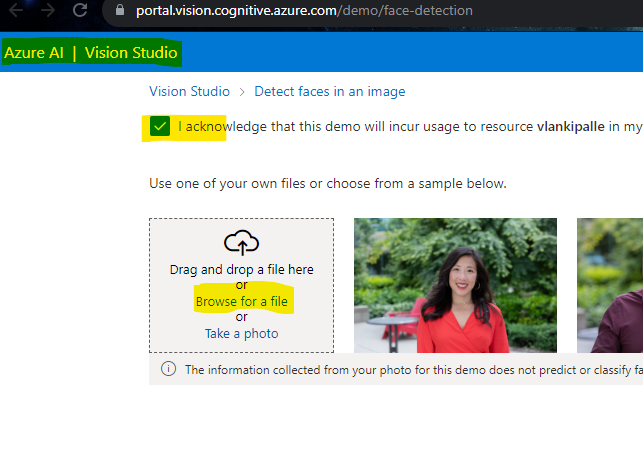Go forward with the browser forward arrow
Viewport: 643px width, 454px height.
pos(48,10)
